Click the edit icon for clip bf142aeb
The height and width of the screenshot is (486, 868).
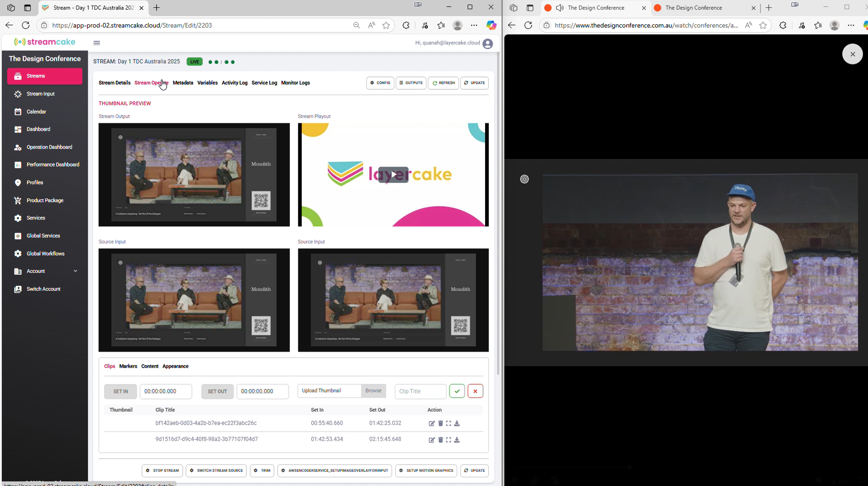click(x=431, y=424)
